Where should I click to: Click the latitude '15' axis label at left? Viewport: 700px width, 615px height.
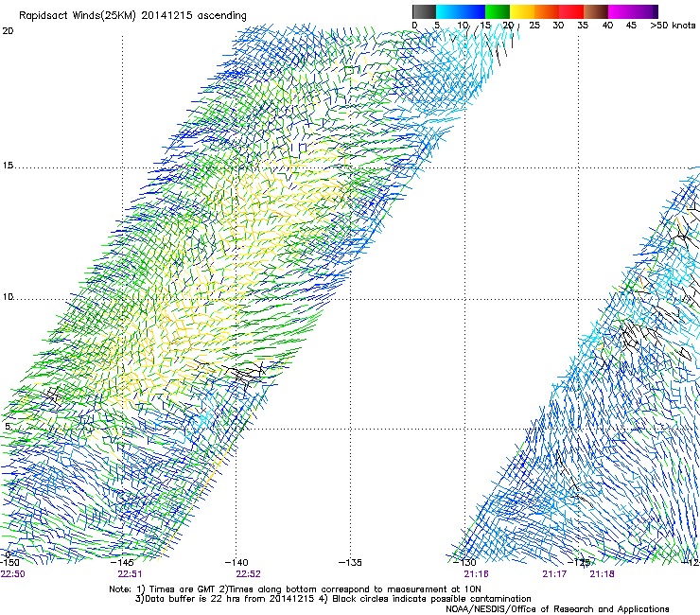tap(8, 166)
